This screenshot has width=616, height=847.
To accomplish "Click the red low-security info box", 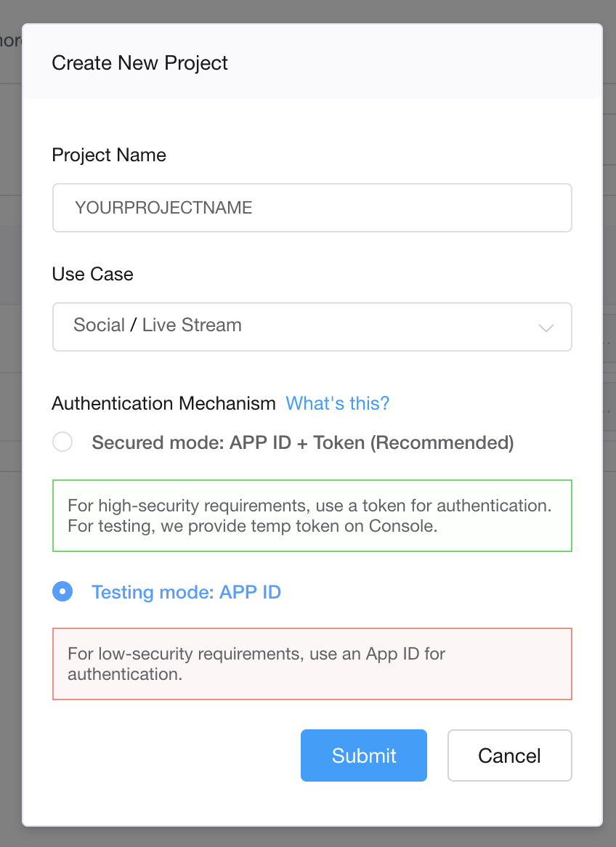I will 312,664.
